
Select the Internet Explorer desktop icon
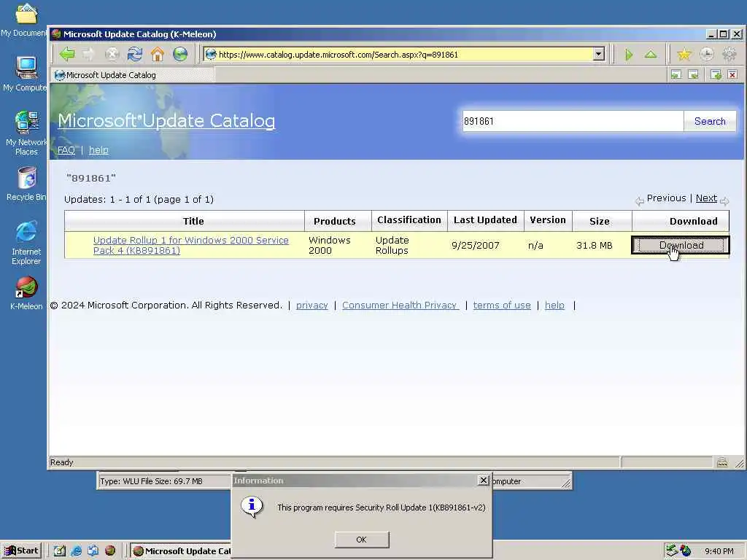coord(26,243)
